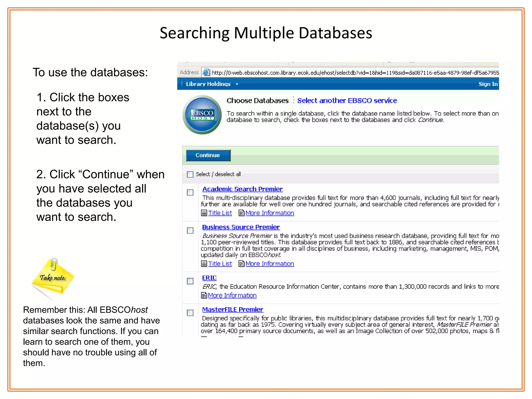Image resolution: width=532 pixels, height=399 pixels.
Task: Open MasterFILE Premier database link
Action: point(232,309)
